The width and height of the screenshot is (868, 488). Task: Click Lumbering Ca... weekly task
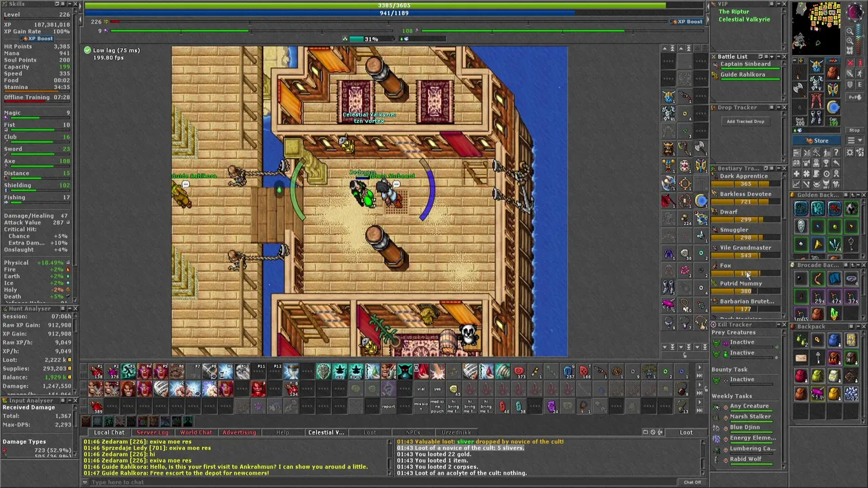pos(749,449)
